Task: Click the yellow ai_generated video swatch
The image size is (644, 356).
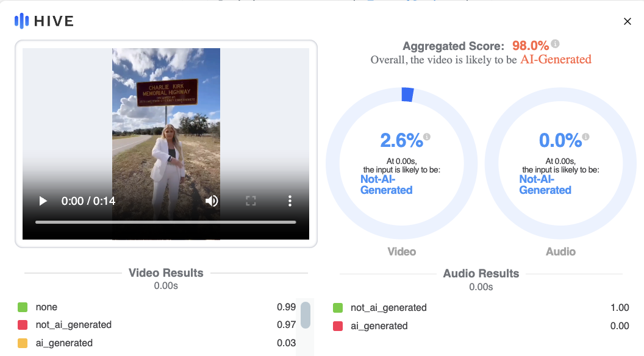Action: (23, 343)
